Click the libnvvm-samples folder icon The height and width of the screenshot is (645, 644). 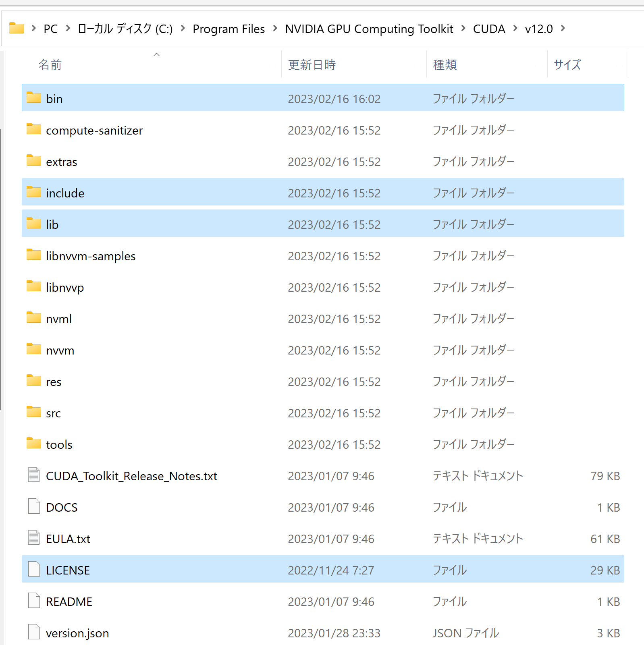coord(34,255)
